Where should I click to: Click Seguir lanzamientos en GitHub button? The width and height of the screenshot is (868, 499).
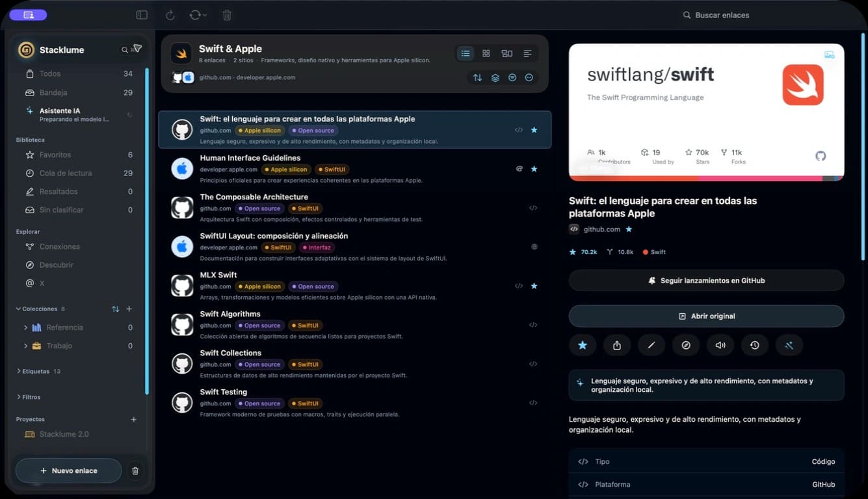[706, 281]
